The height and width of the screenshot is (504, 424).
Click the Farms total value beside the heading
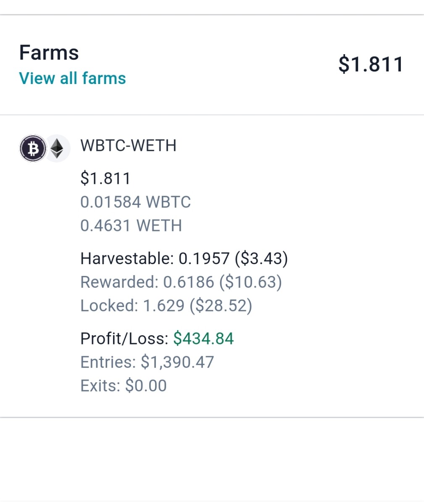click(371, 65)
